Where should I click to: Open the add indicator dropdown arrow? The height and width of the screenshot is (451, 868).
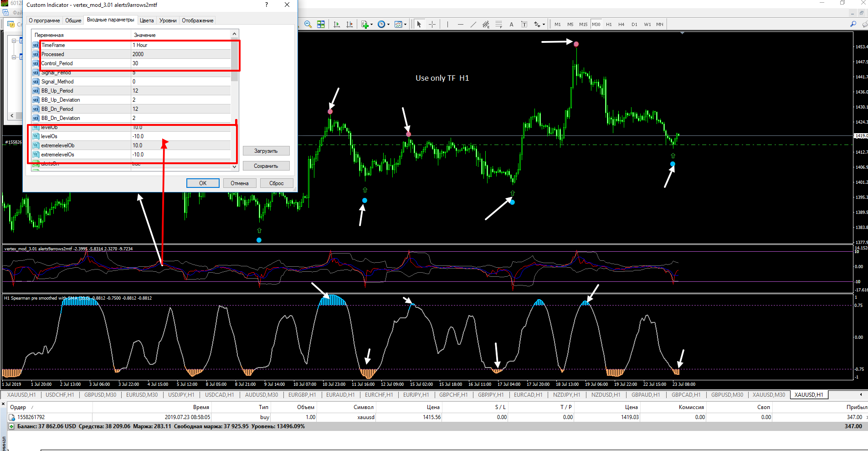coord(372,25)
